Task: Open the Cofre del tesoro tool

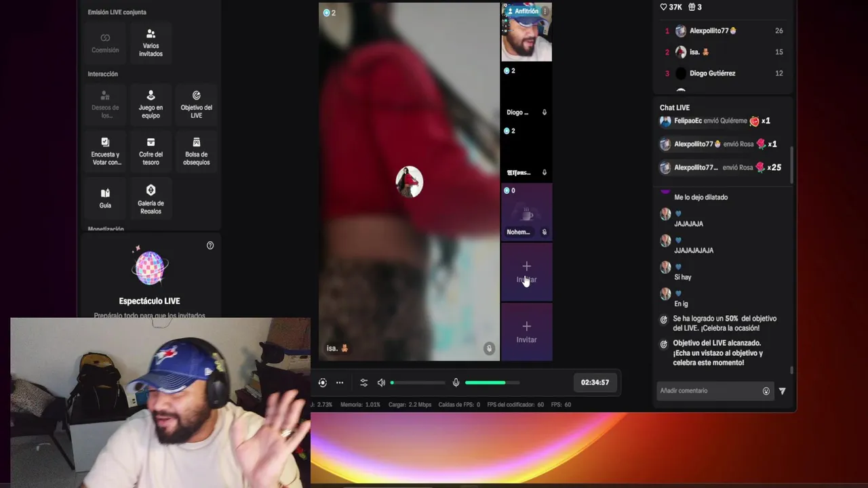Action: [151, 150]
